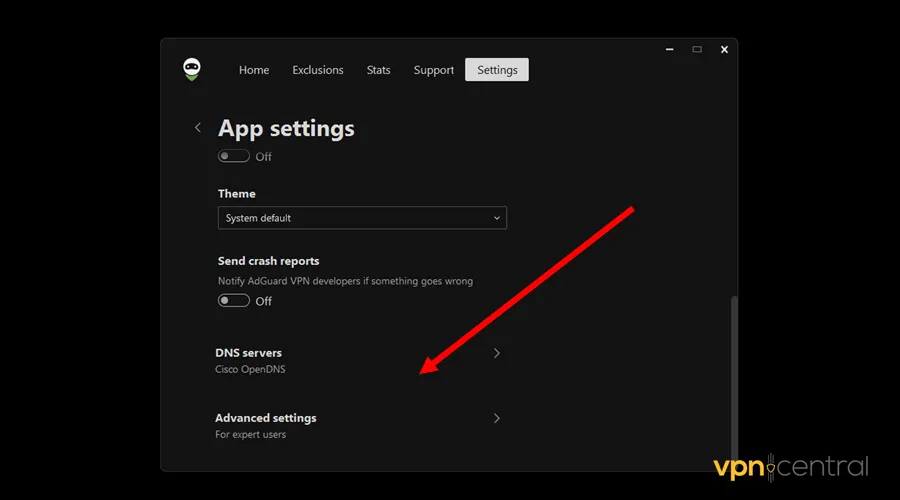Open DNS servers chevron arrow
Image resolution: width=900 pixels, height=500 pixels.
click(x=497, y=353)
